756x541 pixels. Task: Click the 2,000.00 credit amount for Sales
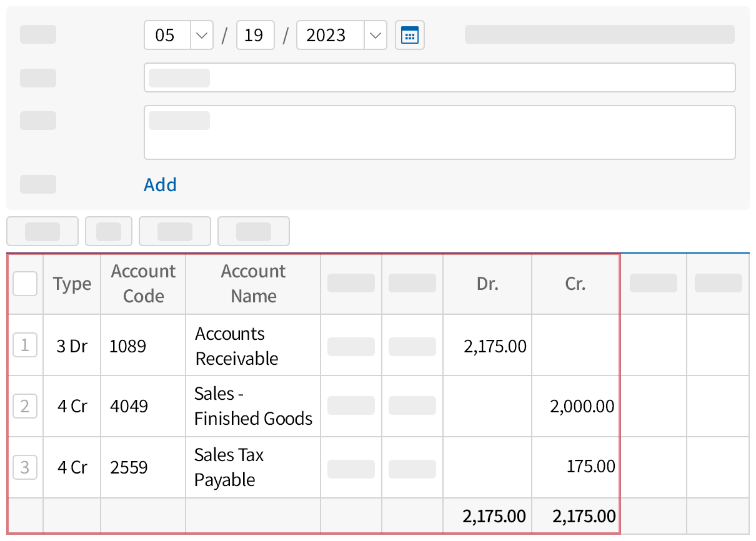(582, 407)
